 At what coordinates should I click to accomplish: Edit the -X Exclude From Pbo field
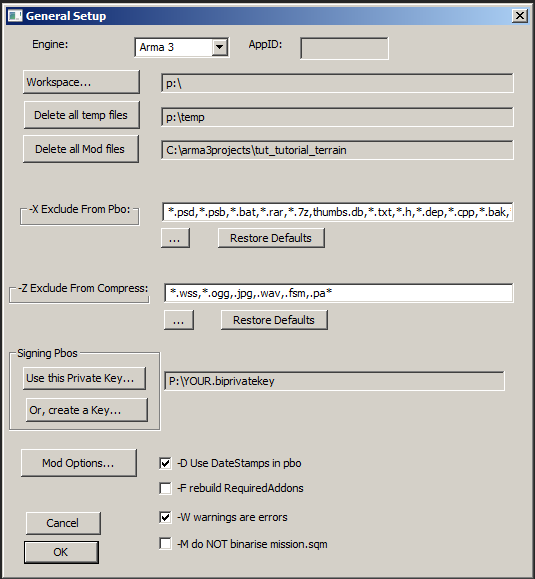click(337, 212)
